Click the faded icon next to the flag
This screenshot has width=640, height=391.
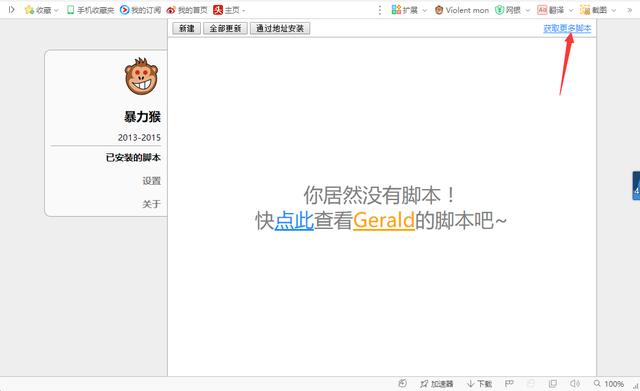[531, 383]
